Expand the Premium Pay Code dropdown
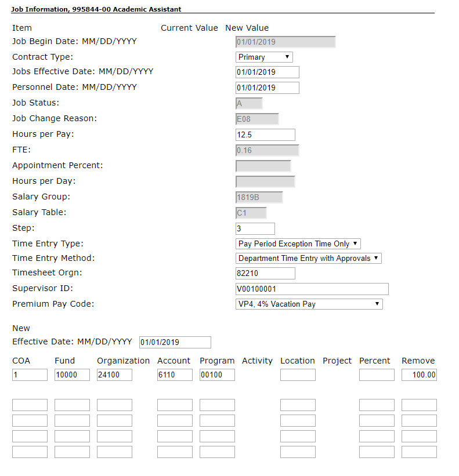The image size is (459, 476). pos(308,303)
